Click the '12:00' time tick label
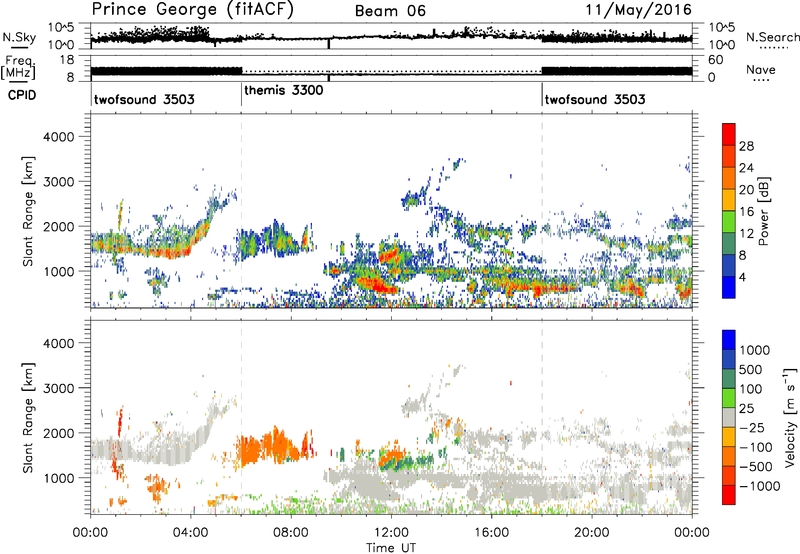800x554 pixels. click(391, 533)
